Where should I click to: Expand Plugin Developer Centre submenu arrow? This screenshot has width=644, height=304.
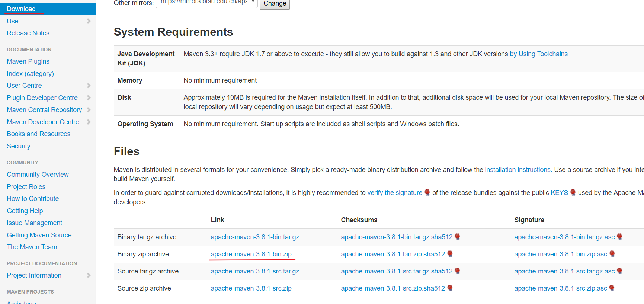click(89, 98)
